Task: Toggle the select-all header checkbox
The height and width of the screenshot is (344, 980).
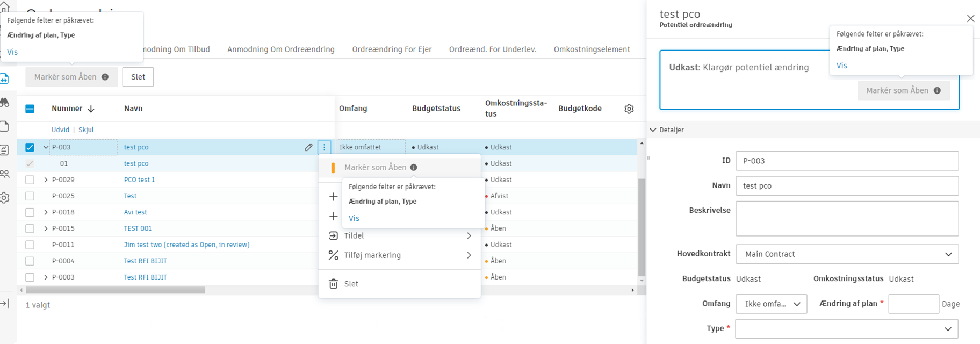Action: click(30, 109)
